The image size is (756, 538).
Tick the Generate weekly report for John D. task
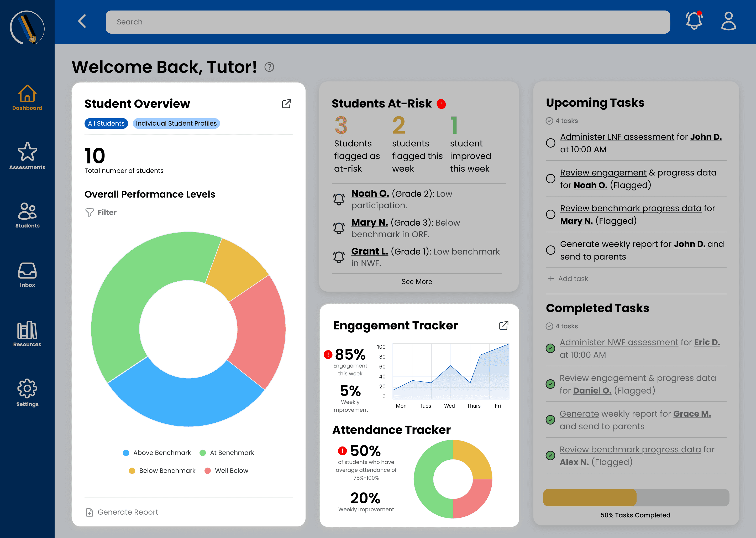tap(550, 250)
